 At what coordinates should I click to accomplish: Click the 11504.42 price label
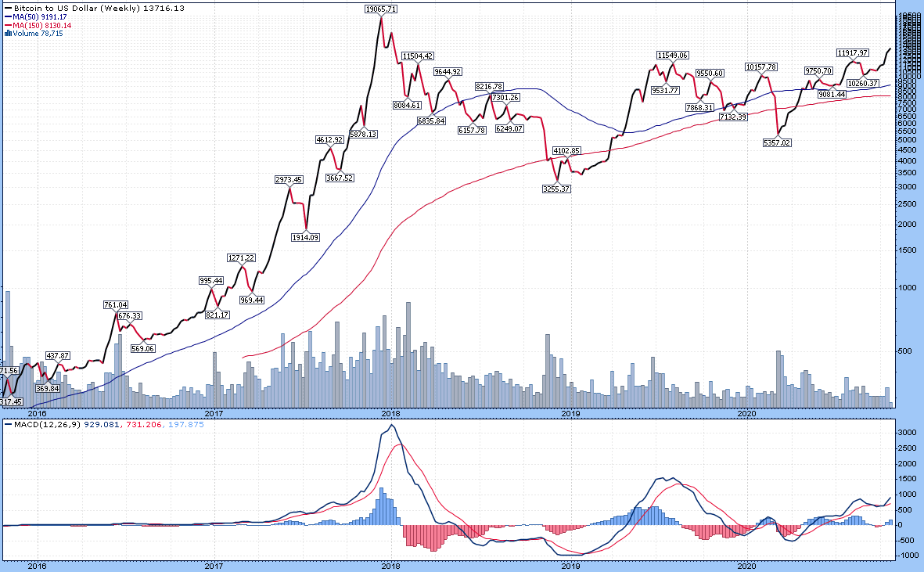(417, 56)
